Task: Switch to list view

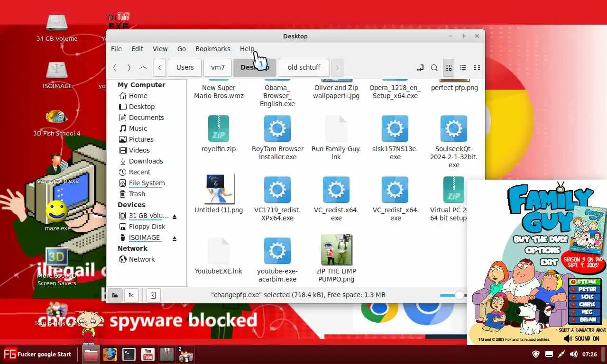Action: point(463,68)
